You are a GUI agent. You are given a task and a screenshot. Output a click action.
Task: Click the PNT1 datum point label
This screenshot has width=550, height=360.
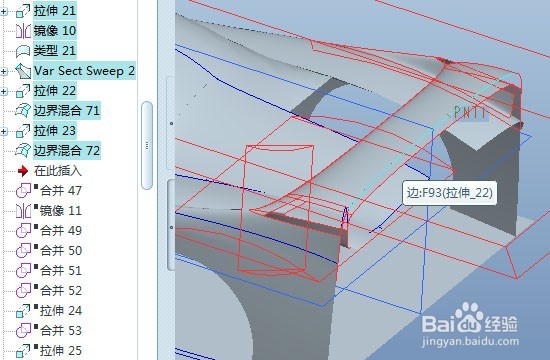(470, 113)
